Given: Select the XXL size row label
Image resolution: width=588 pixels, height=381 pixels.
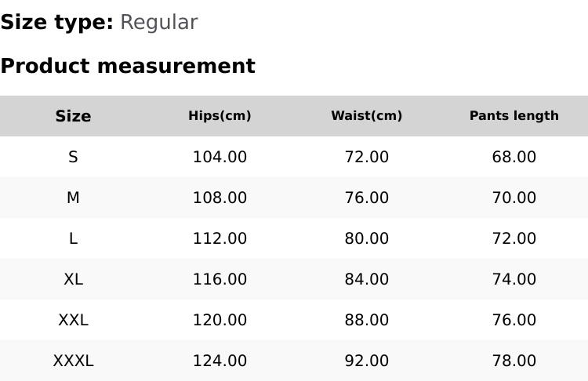Looking at the screenshot, I should (73, 320).
